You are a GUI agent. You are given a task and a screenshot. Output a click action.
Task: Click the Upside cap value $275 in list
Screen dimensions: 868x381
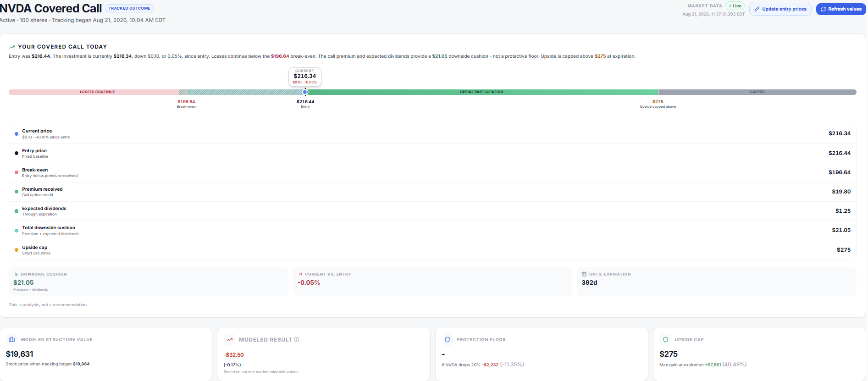[x=844, y=250]
